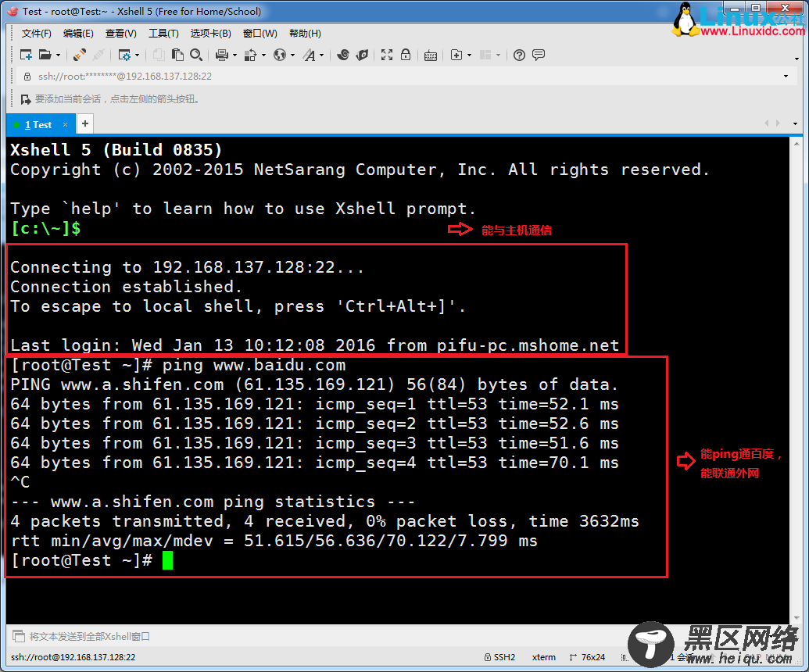Image resolution: width=809 pixels, height=672 pixels.
Task: Click the keyboard icon in toolbar
Action: [431, 55]
